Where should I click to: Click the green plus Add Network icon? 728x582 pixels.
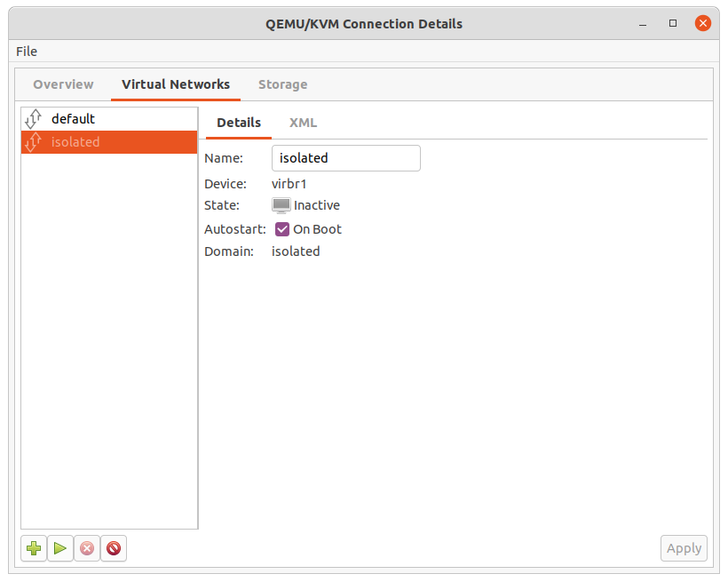(34, 548)
